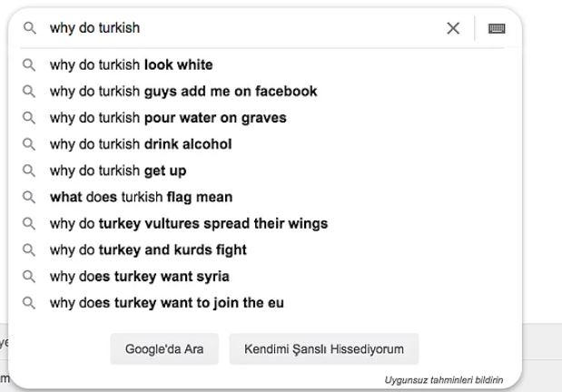Viewport: 562px width, 392px height.
Task: Click magnifier icon beside "flag mean" suggestion
Action: (30, 197)
